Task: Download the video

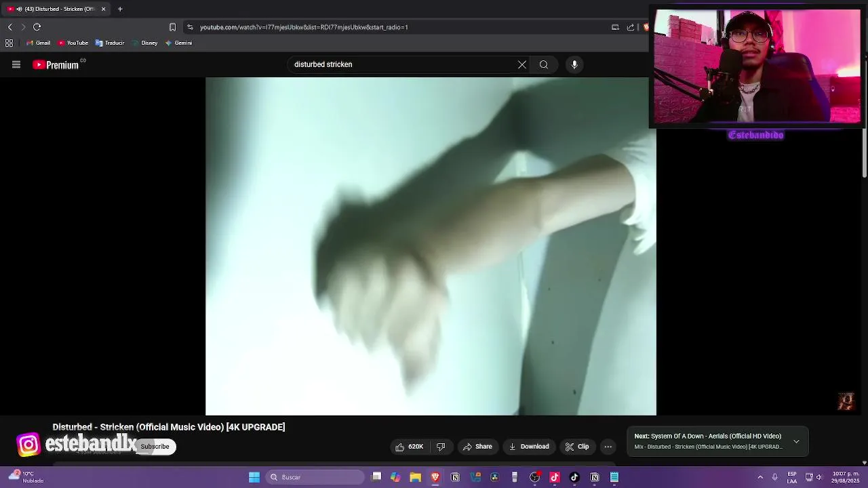Action: point(529,447)
